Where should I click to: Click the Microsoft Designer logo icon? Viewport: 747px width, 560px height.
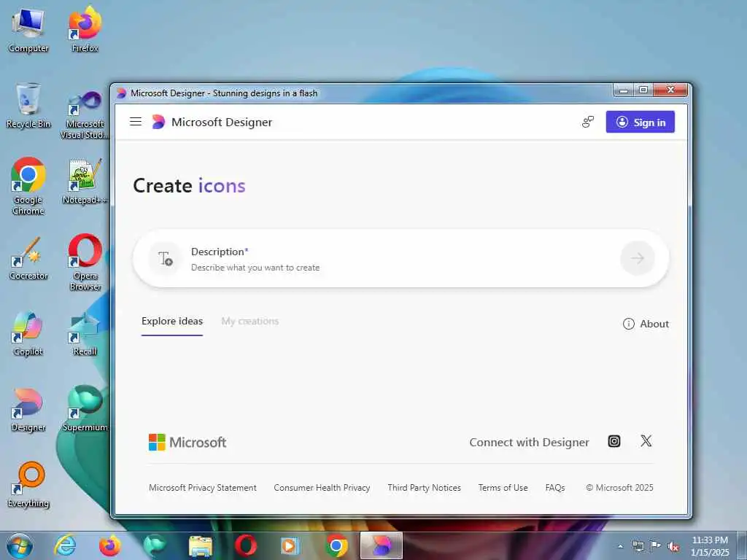158,122
